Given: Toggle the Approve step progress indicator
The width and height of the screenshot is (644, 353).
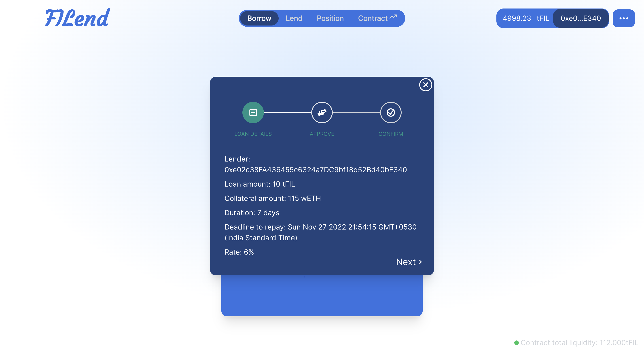Looking at the screenshot, I should (322, 112).
